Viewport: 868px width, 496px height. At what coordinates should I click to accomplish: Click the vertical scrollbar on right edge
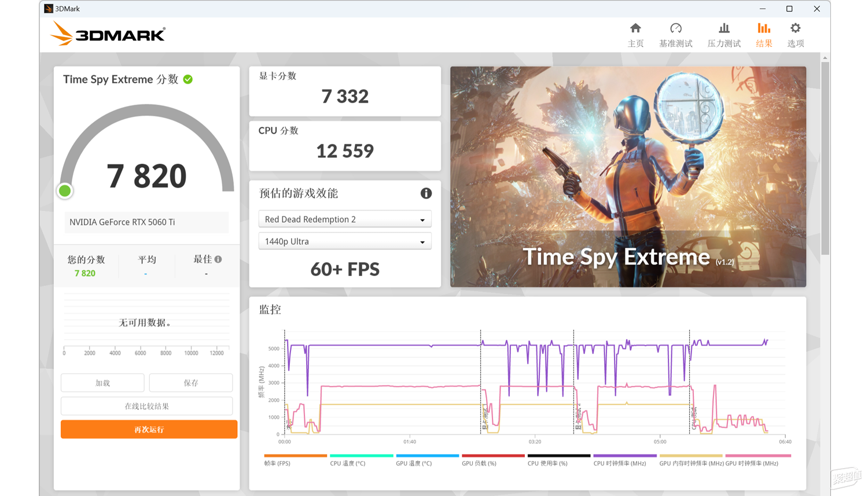coord(825,156)
